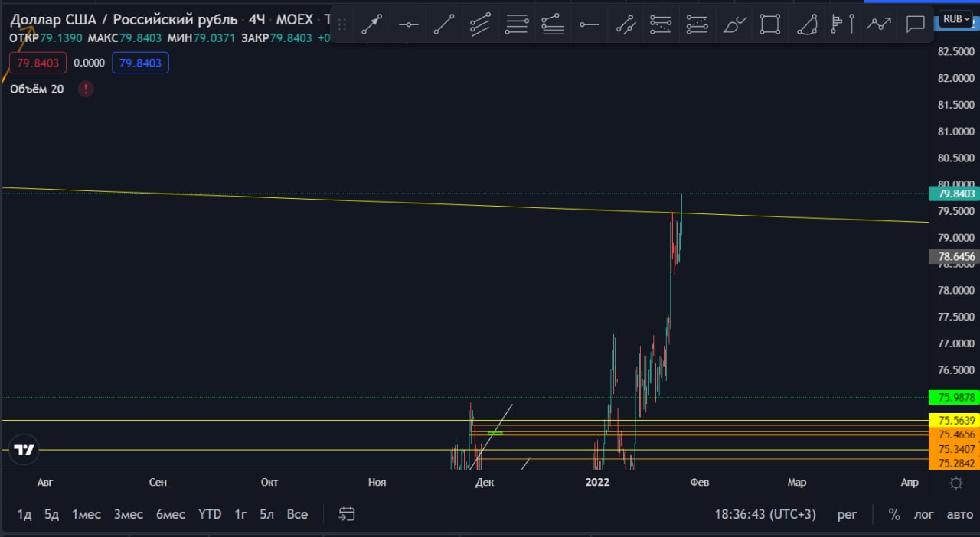Screen dimensions: 980x537
Task: Select the arrow line drawing tool
Action: coord(372,24)
